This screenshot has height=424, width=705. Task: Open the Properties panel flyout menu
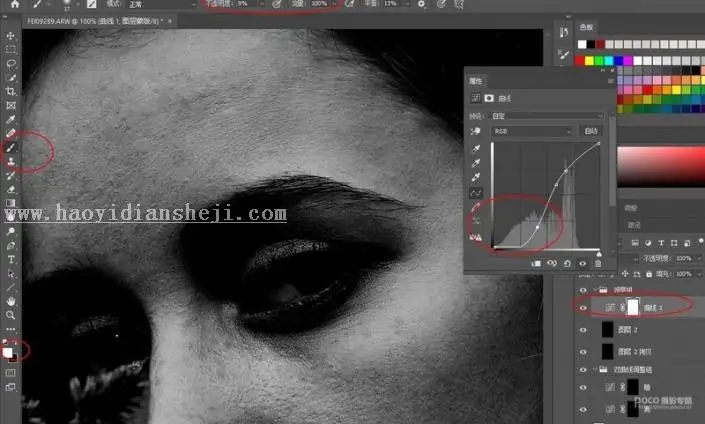(610, 81)
